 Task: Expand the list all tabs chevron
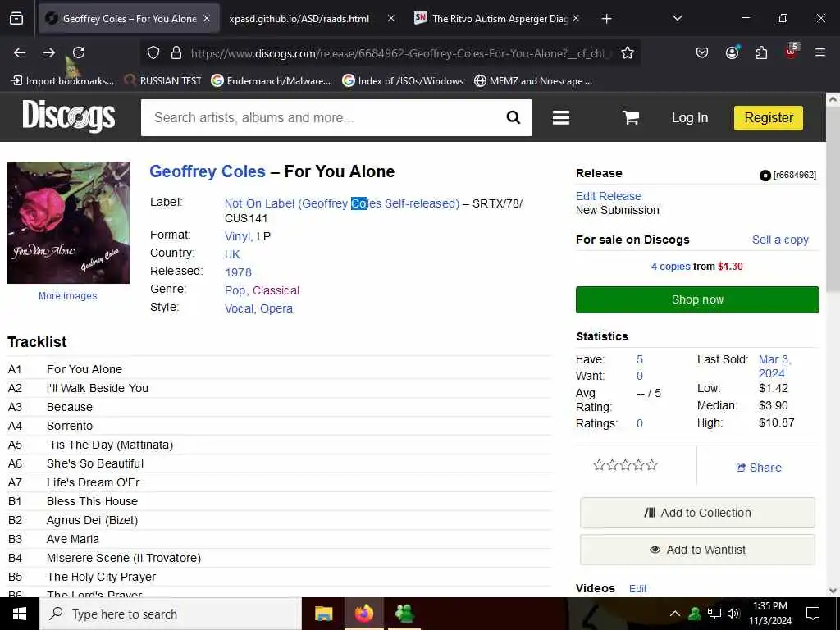coord(677,18)
